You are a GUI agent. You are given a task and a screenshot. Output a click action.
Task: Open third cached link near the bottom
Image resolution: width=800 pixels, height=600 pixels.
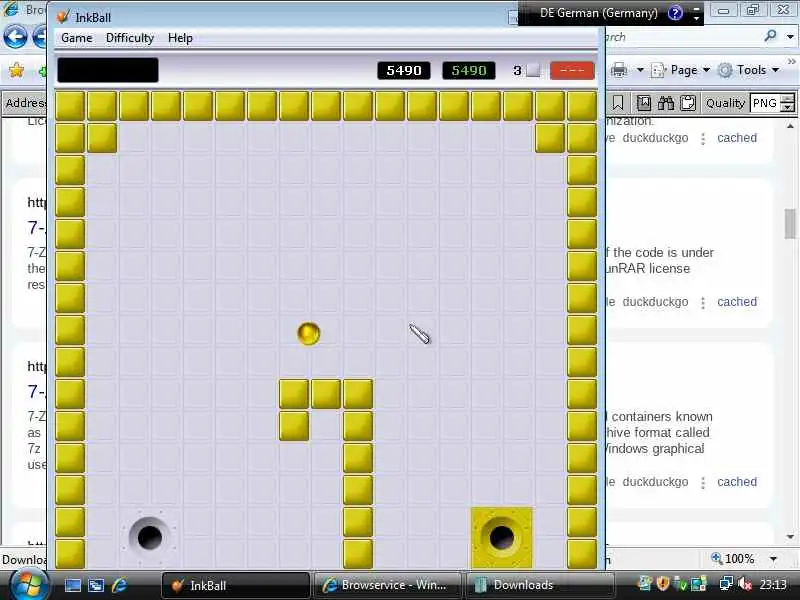click(x=737, y=482)
